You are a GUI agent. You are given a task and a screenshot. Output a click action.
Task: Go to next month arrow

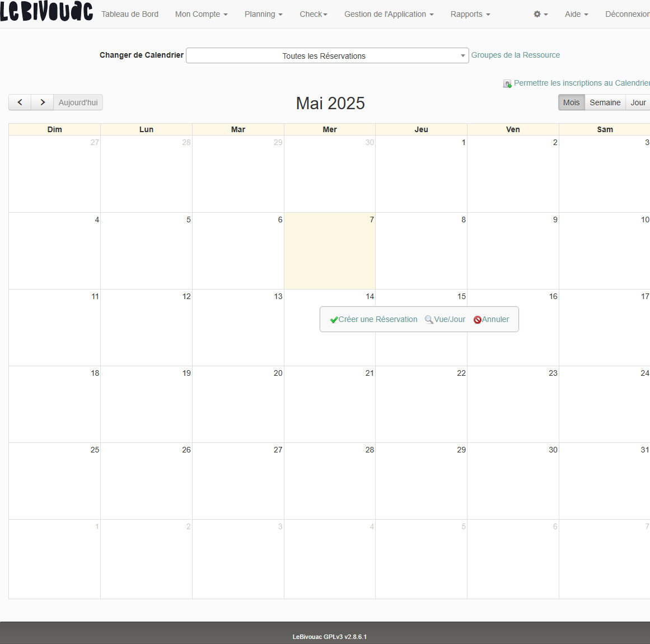(x=43, y=102)
